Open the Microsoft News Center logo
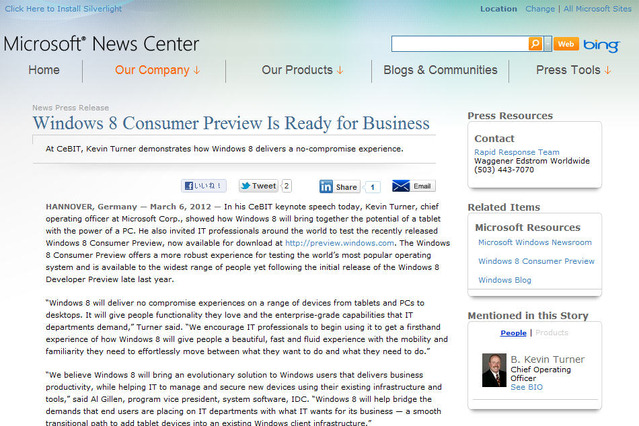This screenshot has width=639, height=426. click(101, 44)
